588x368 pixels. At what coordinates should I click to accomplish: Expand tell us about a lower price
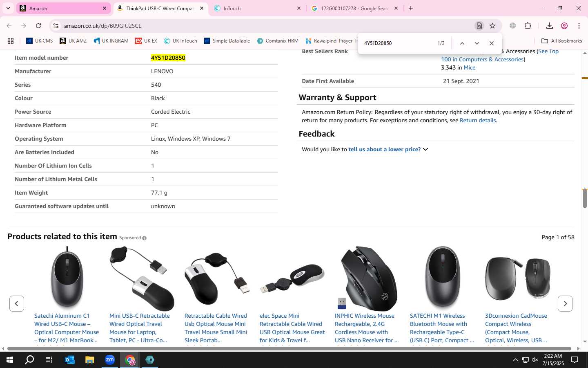click(x=388, y=149)
